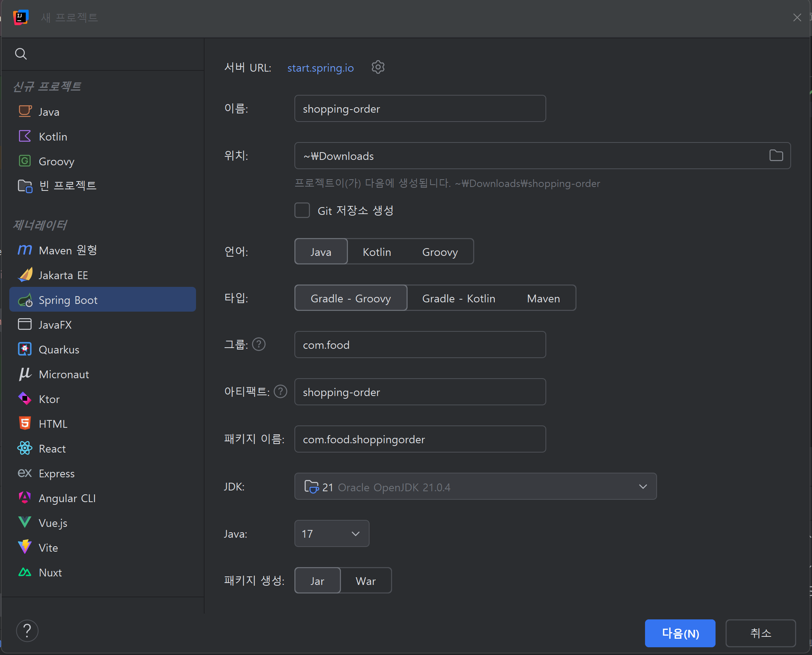Screen dimensions: 812x655
Task: Open the bottom-left help question button
Action: pos(27,631)
